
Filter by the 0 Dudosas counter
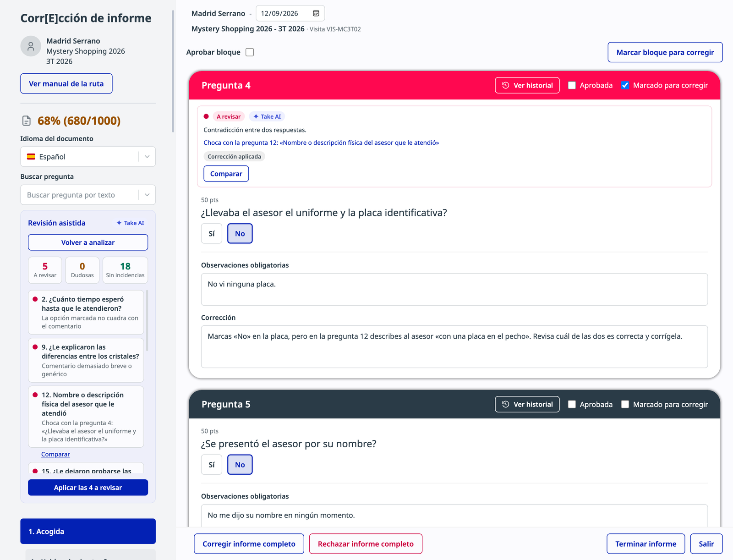point(82,270)
